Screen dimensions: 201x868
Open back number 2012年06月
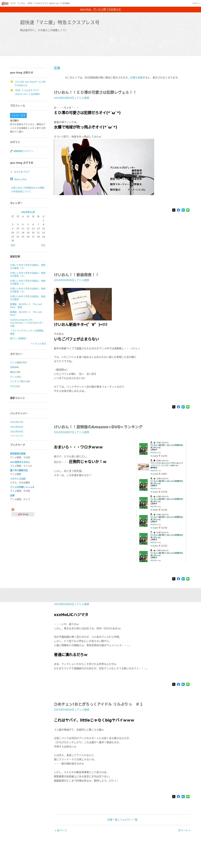pos(17,427)
